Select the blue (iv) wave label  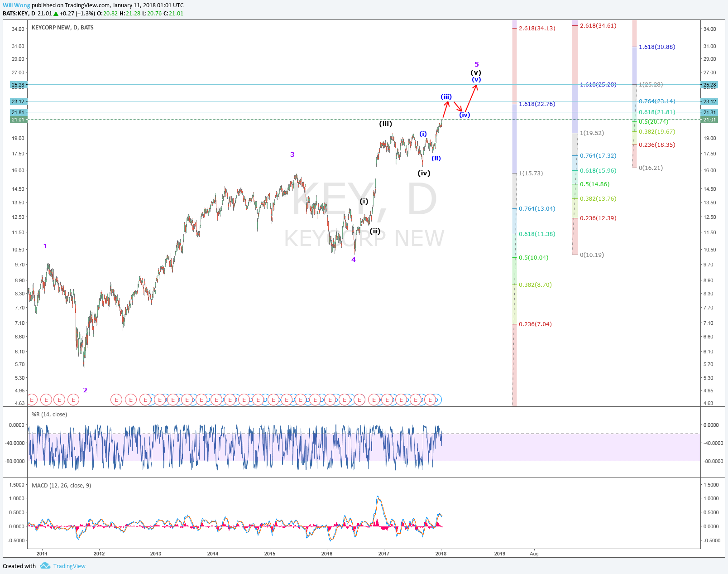point(465,115)
